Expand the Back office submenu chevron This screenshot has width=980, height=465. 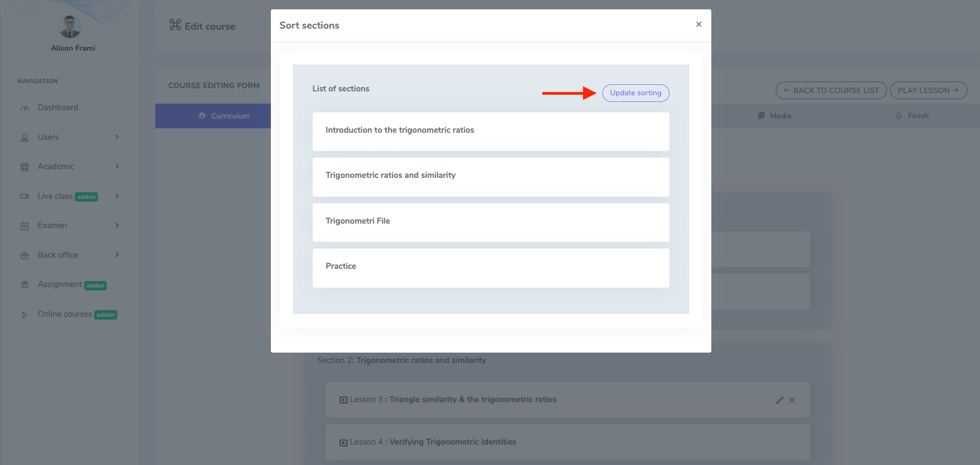click(x=117, y=255)
